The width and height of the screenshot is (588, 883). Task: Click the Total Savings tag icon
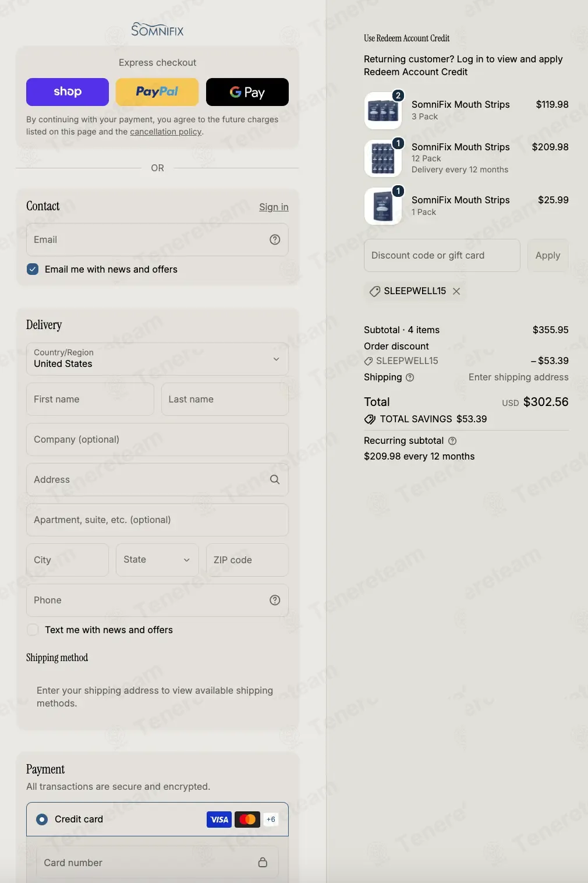pos(370,419)
